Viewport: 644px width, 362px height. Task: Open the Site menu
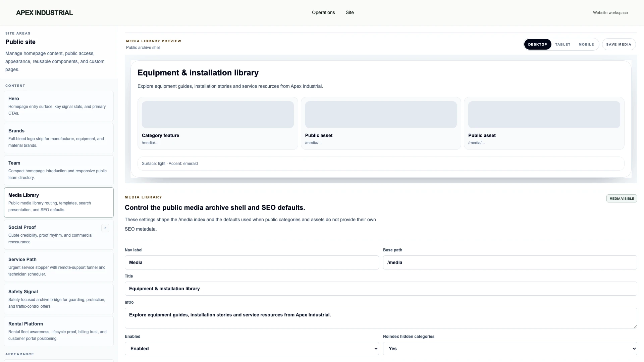(350, 12)
